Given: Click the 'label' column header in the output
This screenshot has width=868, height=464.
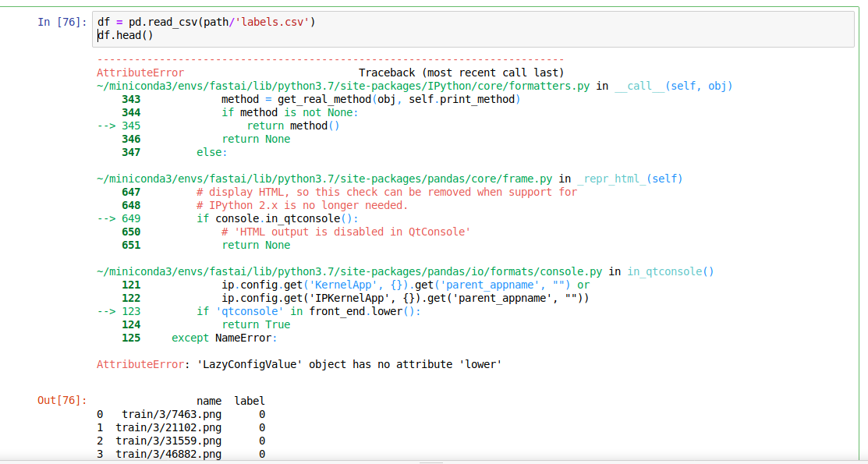Looking at the screenshot, I should coord(250,401).
